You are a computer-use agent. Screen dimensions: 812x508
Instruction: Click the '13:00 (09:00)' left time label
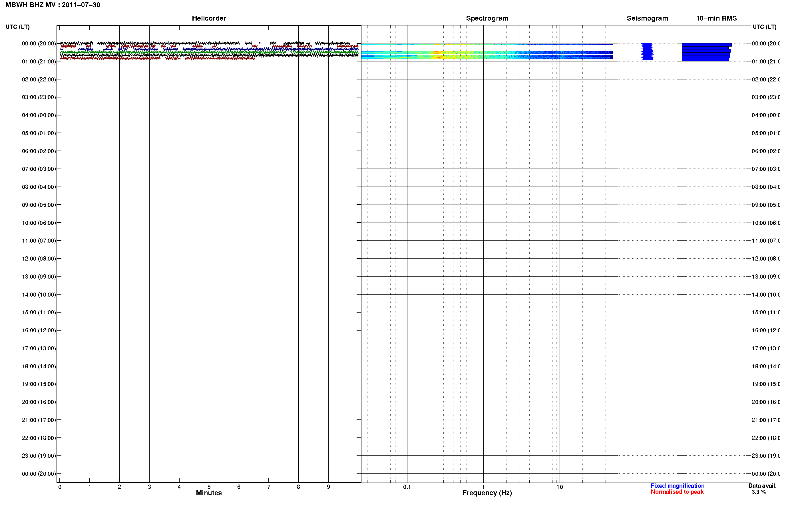click(39, 277)
